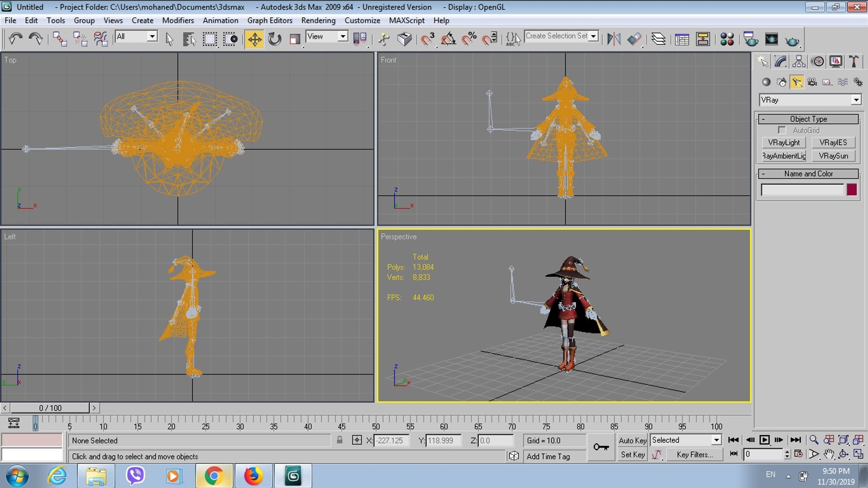This screenshot has height=488, width=868.
Task: Toggle Absolute transform type-in mode
Action: (x=357, y=440)
